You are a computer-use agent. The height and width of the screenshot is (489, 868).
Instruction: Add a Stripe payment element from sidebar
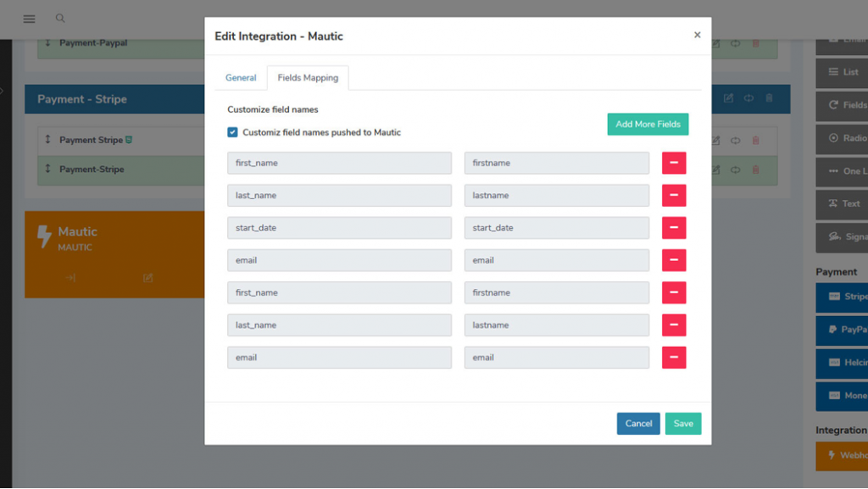[x=843, y=297]
